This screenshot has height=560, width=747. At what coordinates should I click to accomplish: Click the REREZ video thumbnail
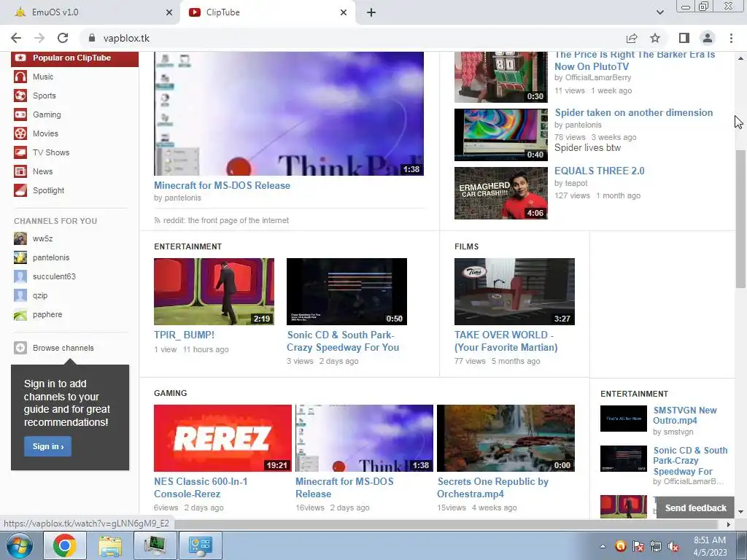tap(222, 438)
